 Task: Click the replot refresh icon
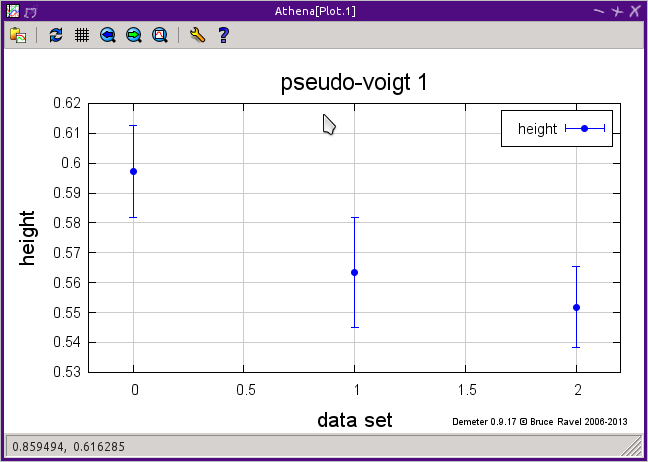tap(56, 35)
